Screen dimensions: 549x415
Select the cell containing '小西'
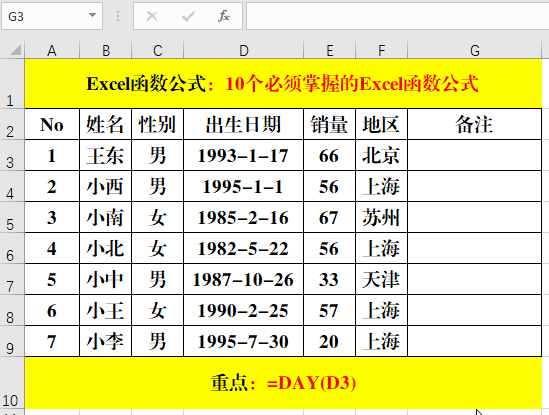pos(105,186)
